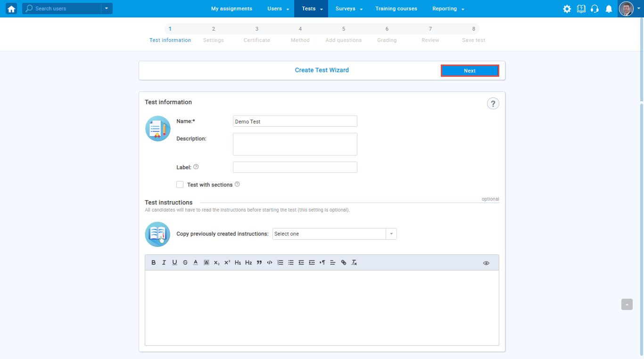Expand the Search users dropdown arrow

(107, 8)
